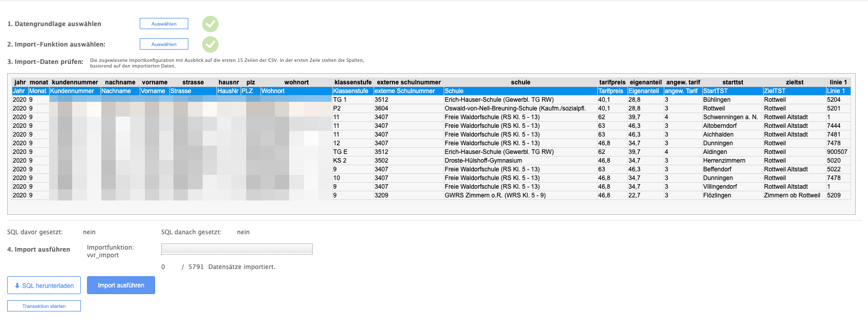
Task: Click the bold 'klassenstufe' column header
Action: point(353,82)
